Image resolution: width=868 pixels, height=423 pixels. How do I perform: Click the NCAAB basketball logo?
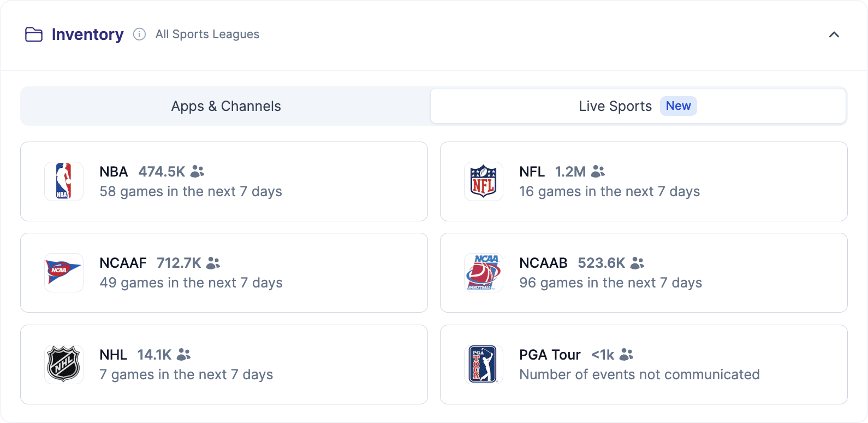[484, 273]
